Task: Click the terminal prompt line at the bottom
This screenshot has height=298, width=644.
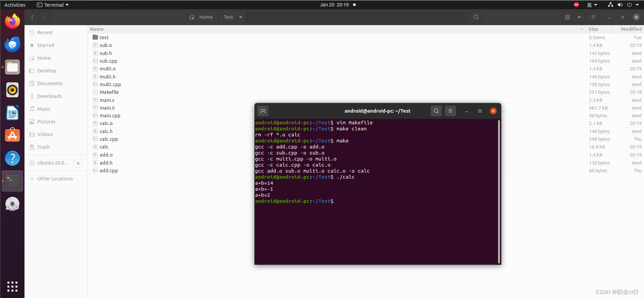Action: (x=294, y=201)
